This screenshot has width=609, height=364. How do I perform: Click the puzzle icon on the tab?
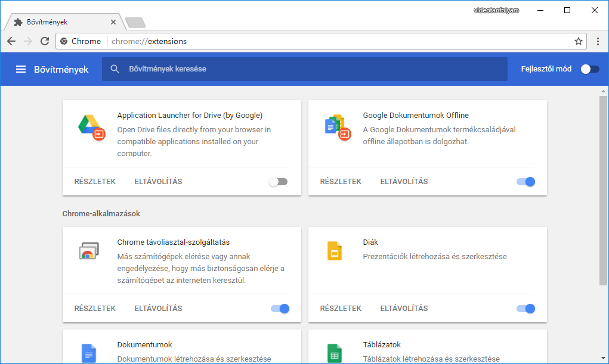pos(18,22)
